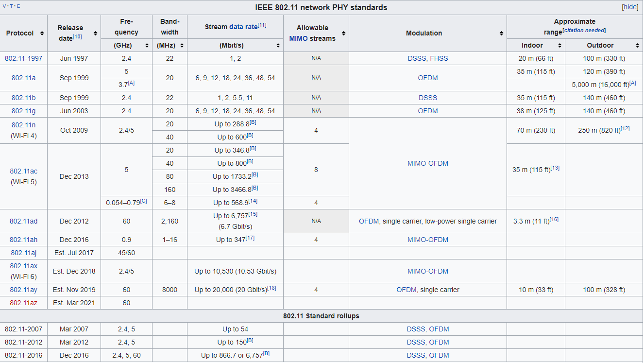
Task: Open footnote A beside 3.7 GHz
Action: (131, 83)
